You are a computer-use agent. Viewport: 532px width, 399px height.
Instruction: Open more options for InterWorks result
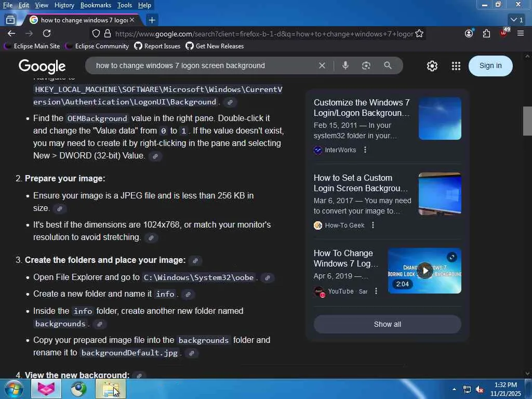pos(365,150)
